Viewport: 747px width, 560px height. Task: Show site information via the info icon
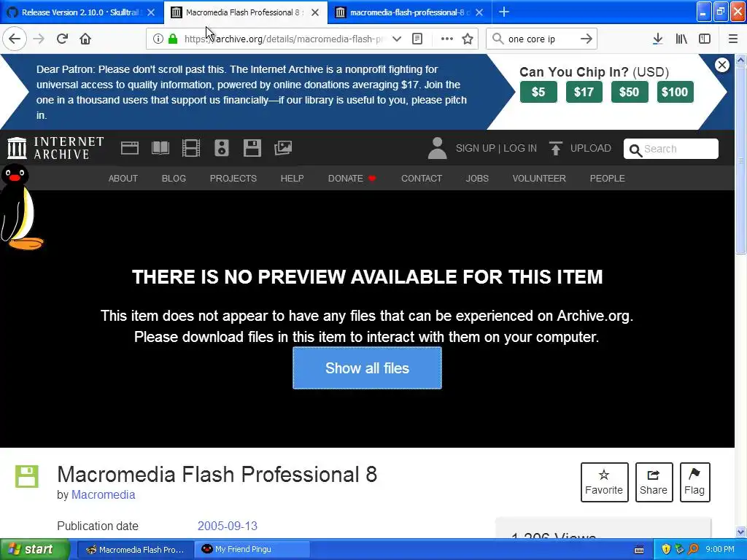[x=158, y=39]
